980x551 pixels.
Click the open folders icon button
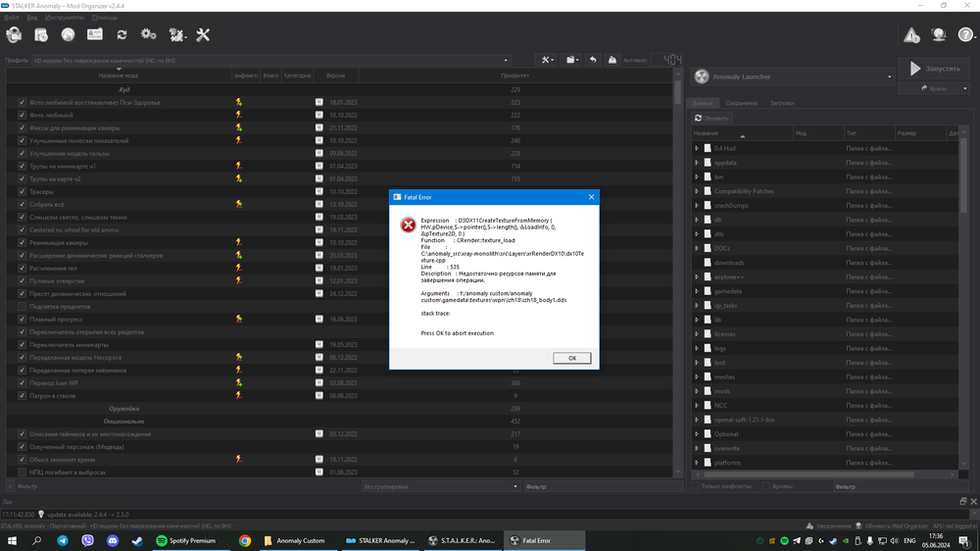click(572, 60)
